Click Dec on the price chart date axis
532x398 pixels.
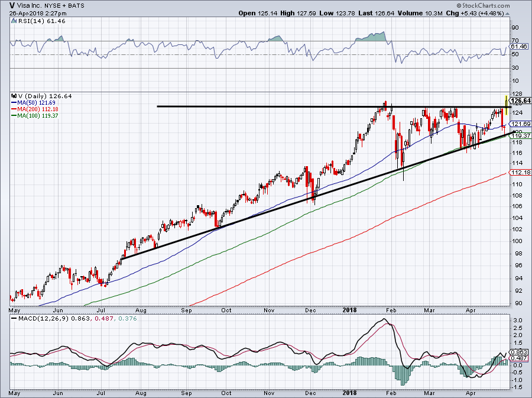pyautogui.click(x=310, y=310)
